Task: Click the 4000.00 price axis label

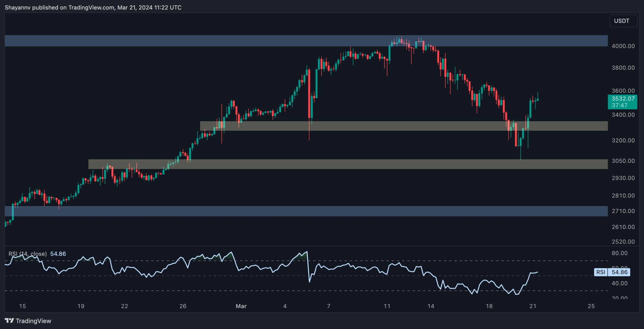Action: [623, 46]
